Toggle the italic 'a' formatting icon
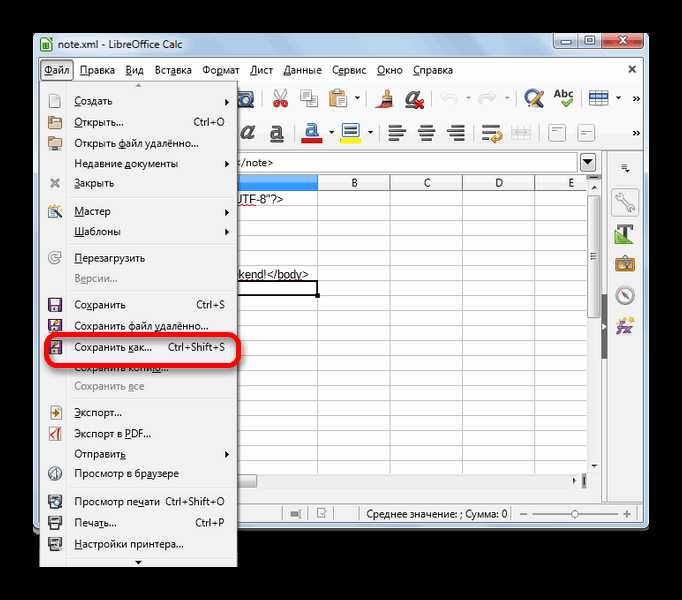 pos(247,132)
